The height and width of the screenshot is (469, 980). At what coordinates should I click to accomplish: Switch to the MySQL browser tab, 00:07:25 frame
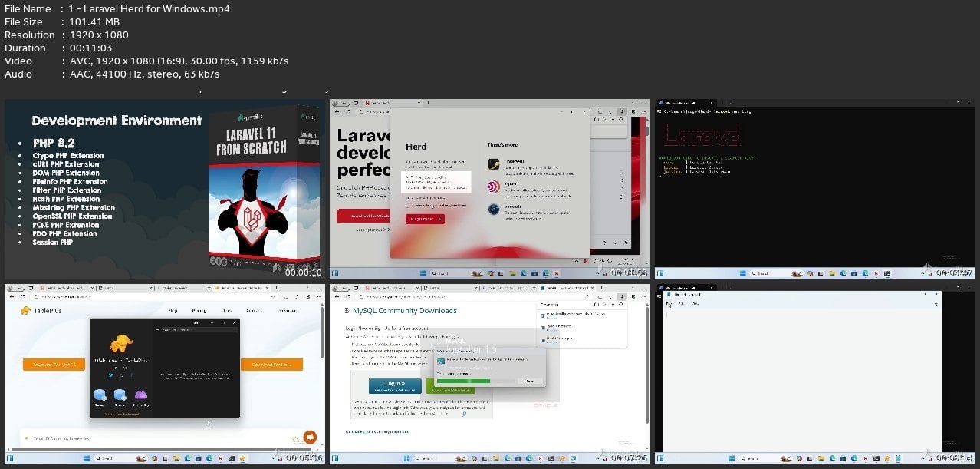566,287
